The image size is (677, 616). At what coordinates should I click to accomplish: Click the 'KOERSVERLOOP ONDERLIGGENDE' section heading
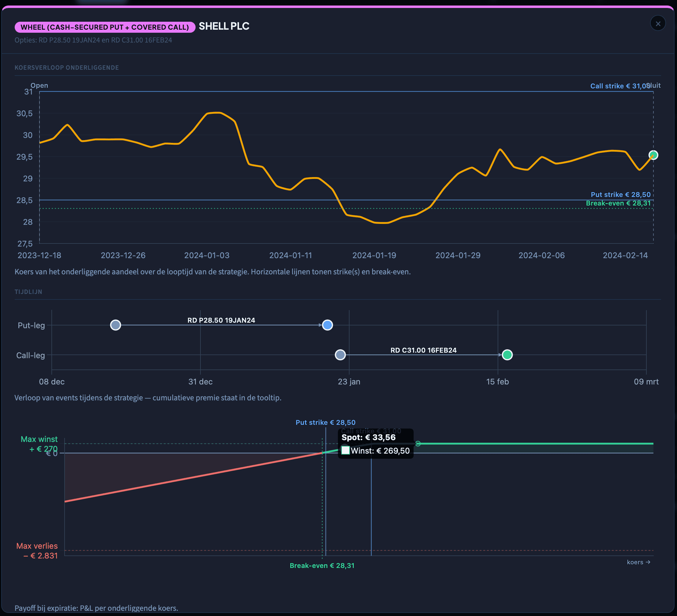pyautogui.click(x=66, y=67)
